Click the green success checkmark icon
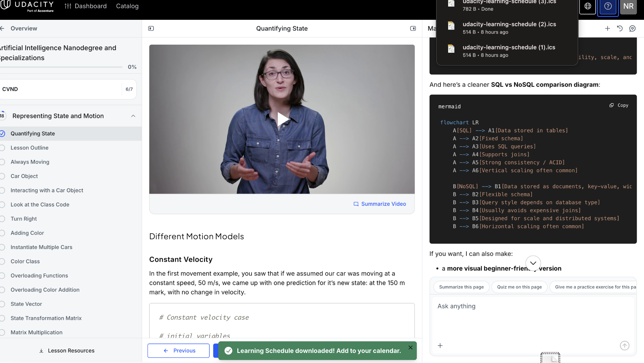This screenshot has width=644, height=363. [229, 351]
